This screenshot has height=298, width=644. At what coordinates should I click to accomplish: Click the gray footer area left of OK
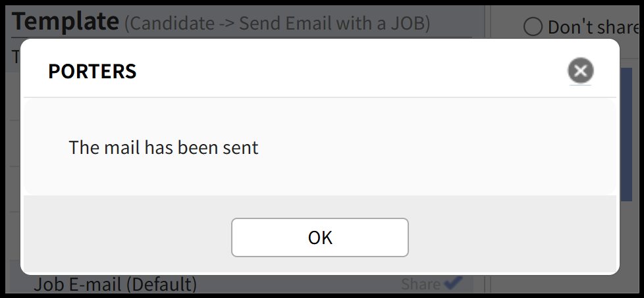pyautogui.click(x=125, y=237)
